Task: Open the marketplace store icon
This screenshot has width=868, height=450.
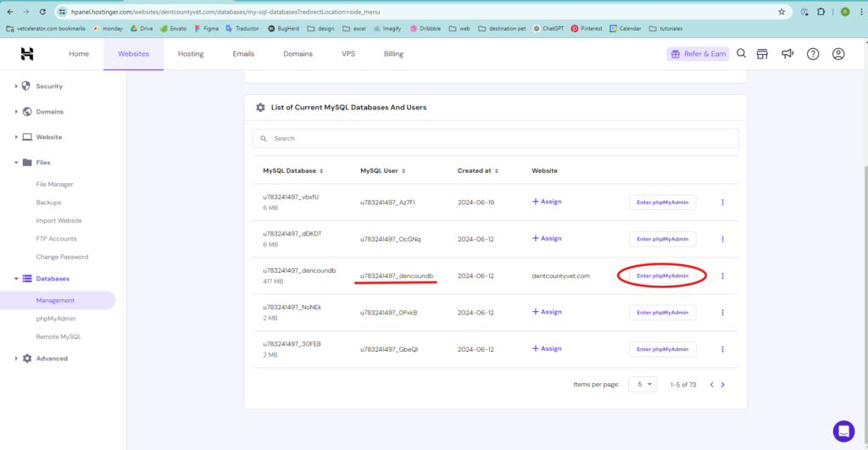Action: [x=762, y=53]
